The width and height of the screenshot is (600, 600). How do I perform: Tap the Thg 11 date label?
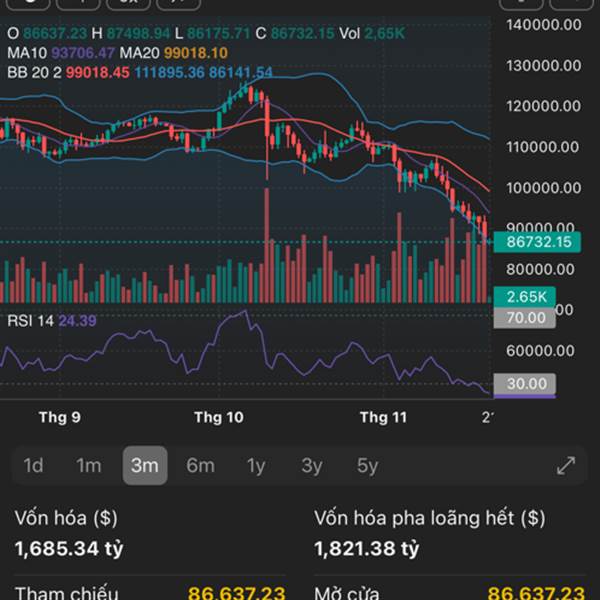pos(383,417)
